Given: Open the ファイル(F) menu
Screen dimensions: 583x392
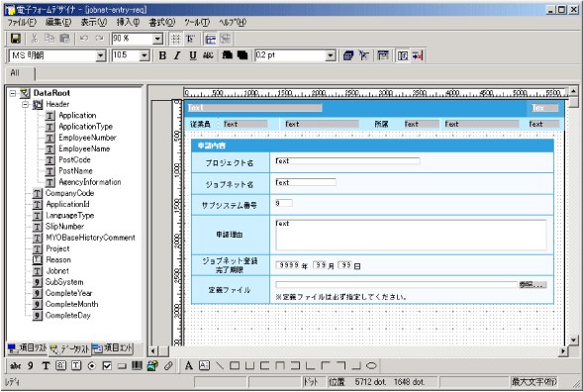Looking at the screenshot, I should point(22,23).
